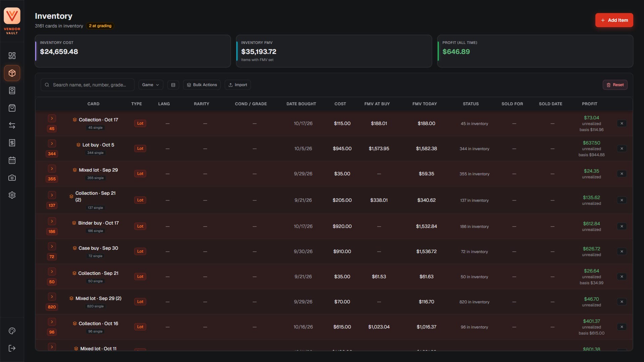Screen dimensions: 644x362
Task: Click the logout icon in sidebar
Action: (12, 348)
